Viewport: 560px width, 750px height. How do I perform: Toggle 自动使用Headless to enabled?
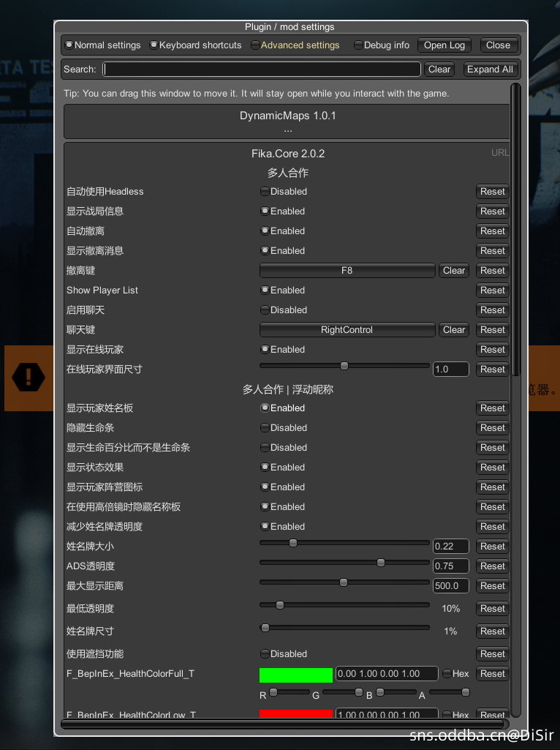coord(265,192)
